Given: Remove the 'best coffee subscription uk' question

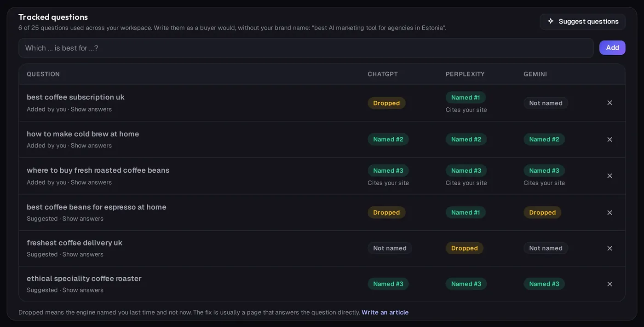Looking at the screenshot, I should [x=609, y=103].
